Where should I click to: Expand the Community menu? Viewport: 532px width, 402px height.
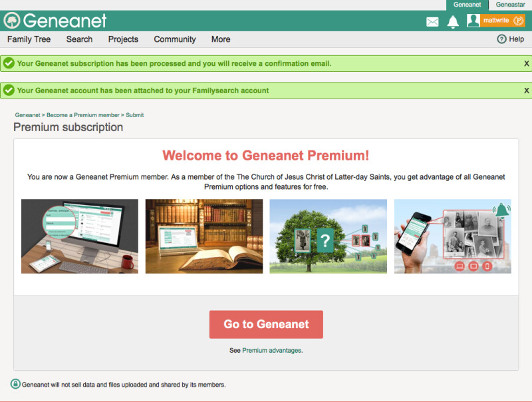point(175,39)
